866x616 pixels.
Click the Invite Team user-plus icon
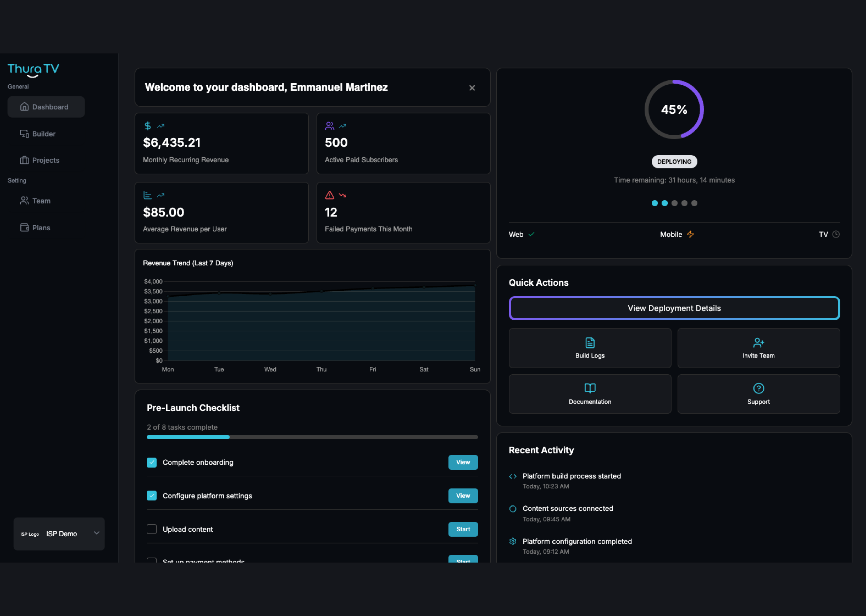[758, 343]
